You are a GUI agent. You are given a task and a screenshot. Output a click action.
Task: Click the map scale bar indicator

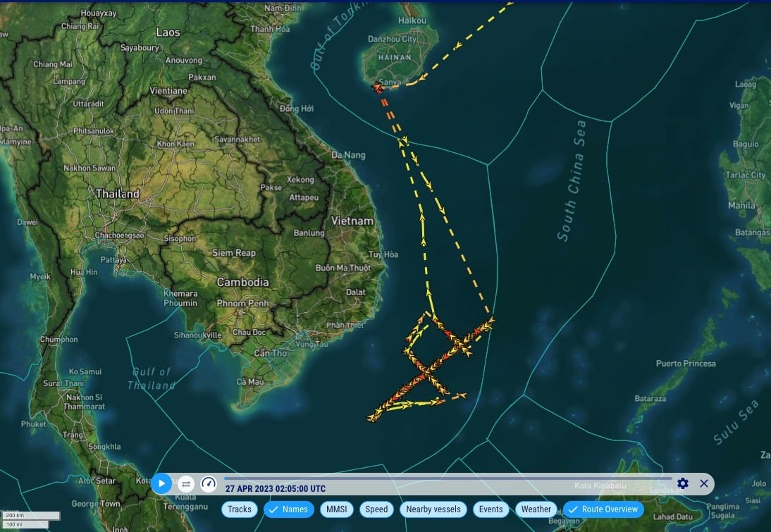click(25, 520)
